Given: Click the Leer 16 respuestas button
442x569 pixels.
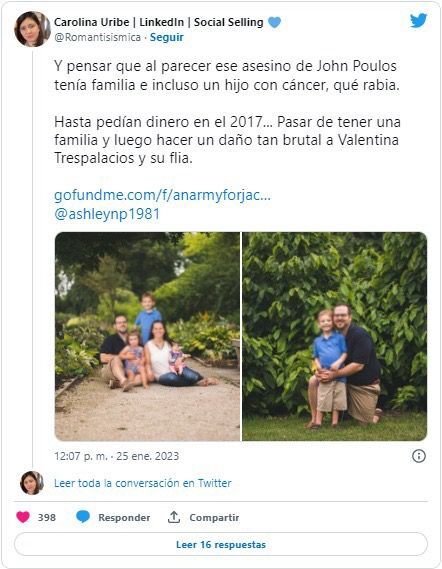Looking at the screenshot, I should coord(221,544).
